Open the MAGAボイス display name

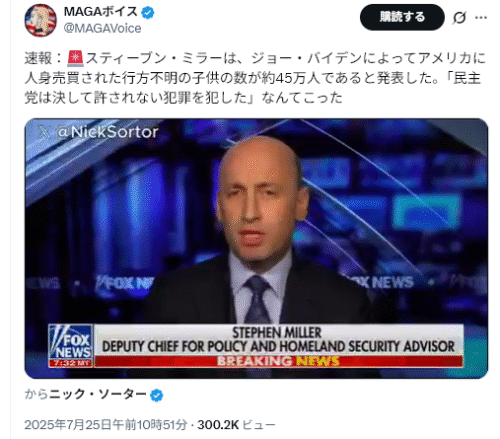[x=100, y=12]
